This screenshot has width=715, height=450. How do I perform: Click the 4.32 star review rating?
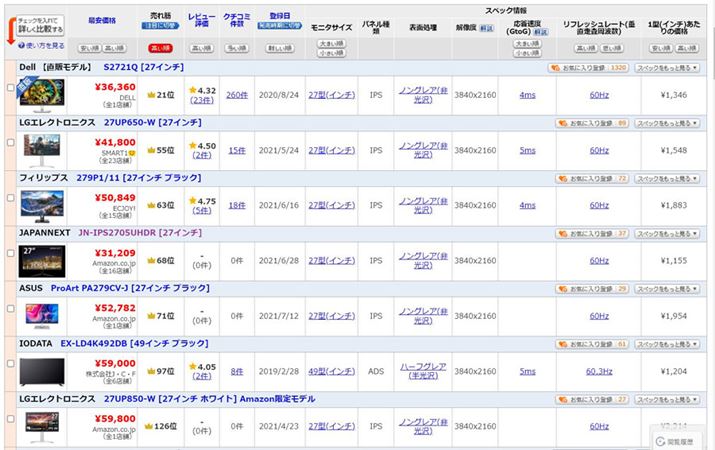pos(201,89)
